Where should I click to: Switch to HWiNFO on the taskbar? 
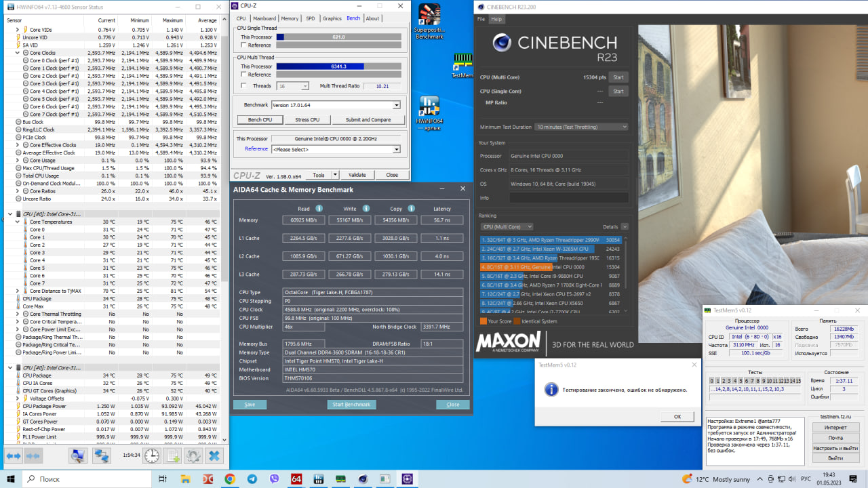[x=319, y=479]
